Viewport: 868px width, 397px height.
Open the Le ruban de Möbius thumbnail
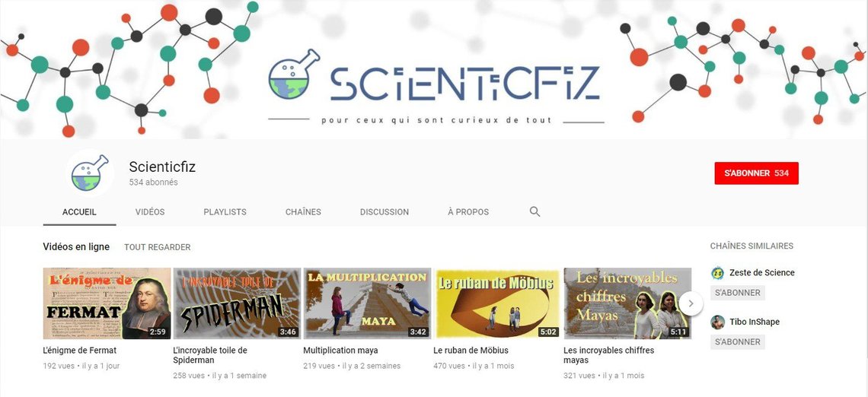497,303
